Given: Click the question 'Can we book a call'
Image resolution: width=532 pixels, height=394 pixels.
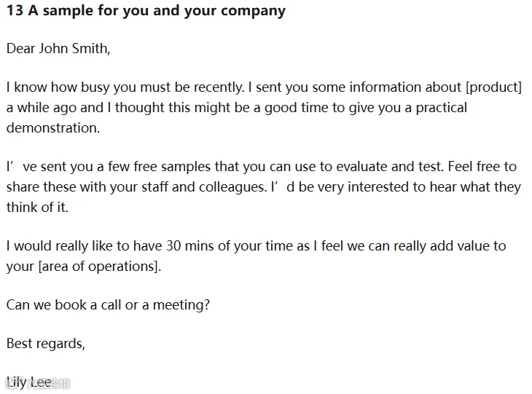Looking at the screenshot, I should point(64,305).
